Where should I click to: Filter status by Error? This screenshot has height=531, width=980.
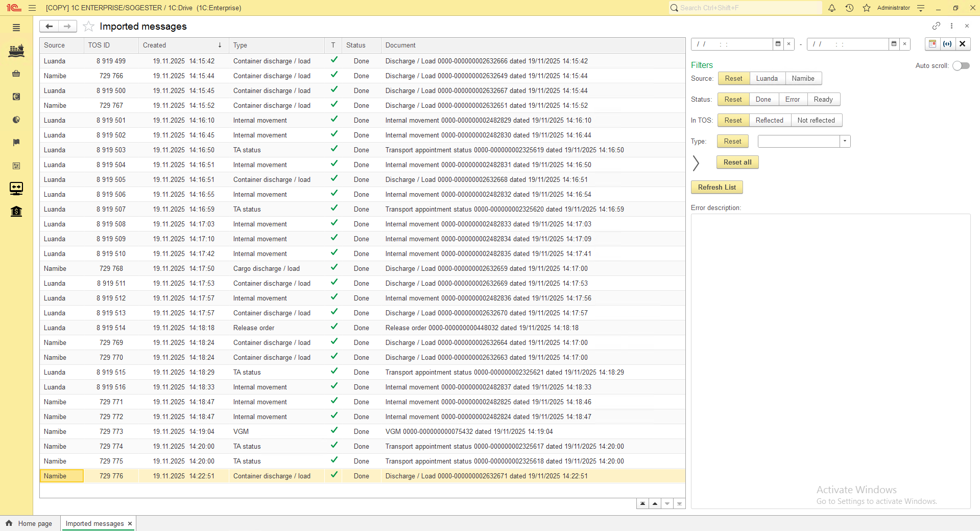793,99
